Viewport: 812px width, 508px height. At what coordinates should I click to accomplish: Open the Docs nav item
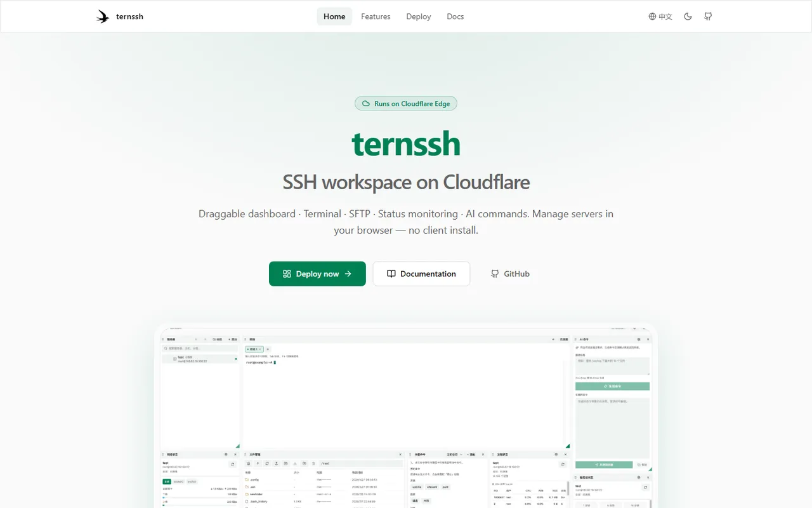pos(455,17)
